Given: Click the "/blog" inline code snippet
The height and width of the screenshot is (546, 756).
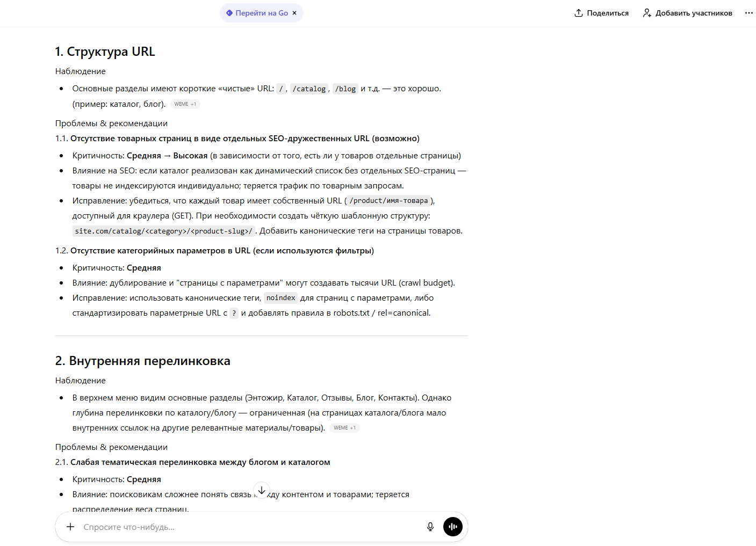Looking at the screenshot, I should 345,89.
